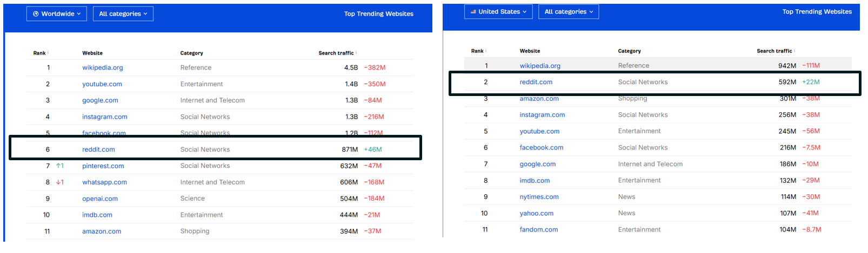Click the −8.7M change for fandom.com
This screenshot has height=253, width=868.
(812, 229)
